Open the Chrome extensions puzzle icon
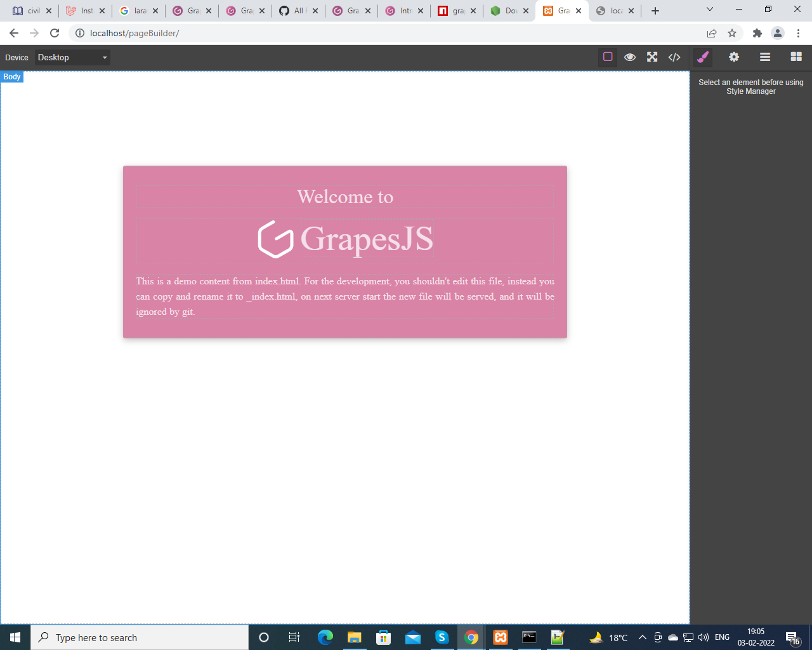Image resolution: width=812 pixels, height=650 pixels. (757, 33)
